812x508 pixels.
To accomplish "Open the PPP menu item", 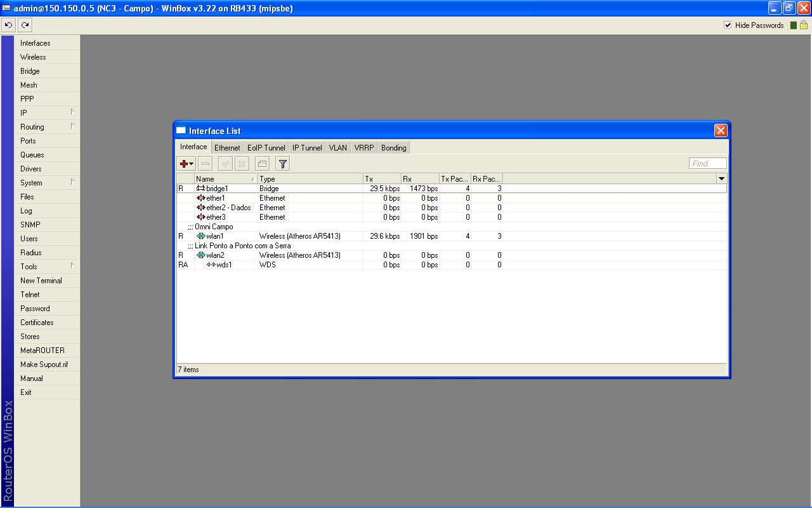I will pyautogui.click(x=48, y=99).
